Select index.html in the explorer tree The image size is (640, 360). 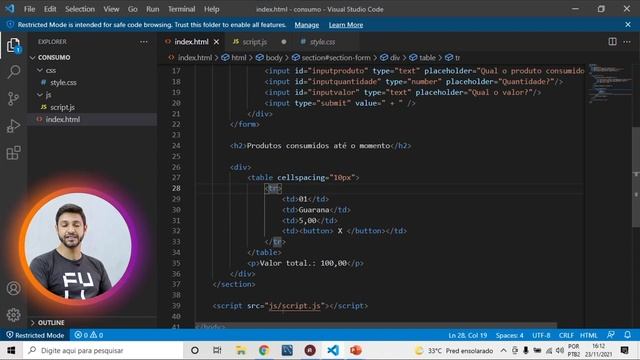pos(62,119)
